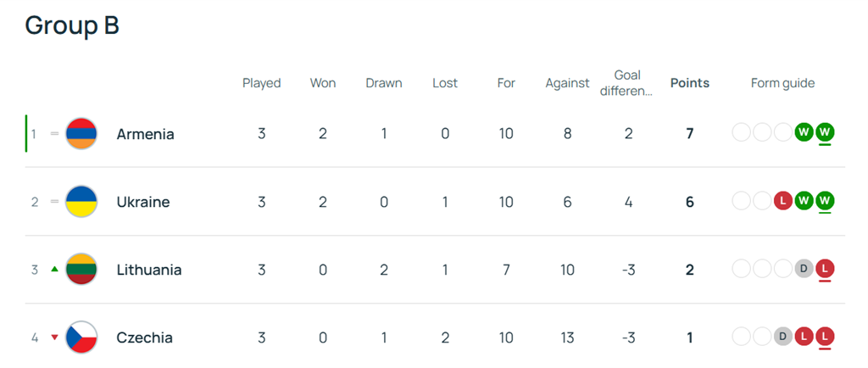
Task: Click the truncated Goal difference header
Action: (x=626, y=83)
